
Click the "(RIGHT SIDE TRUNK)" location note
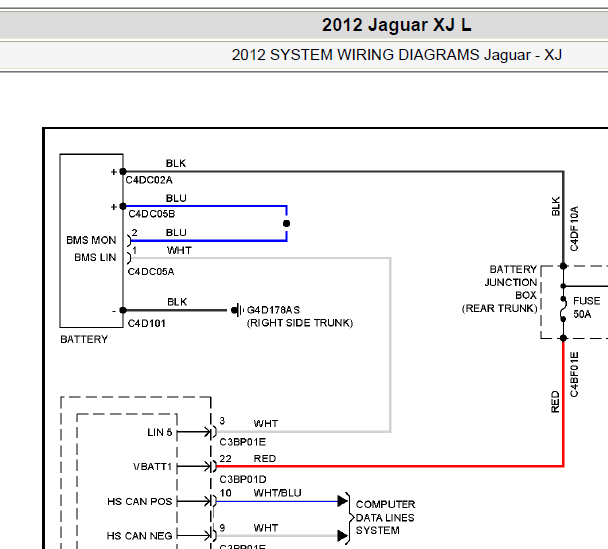click(300, 323)
